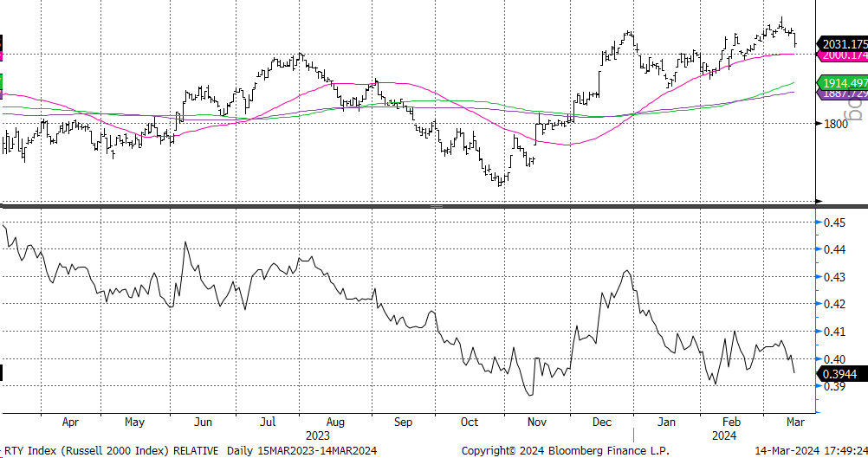The height and width of the screenshot is (458, 868).
Task: Click the 0.45 value on lower axis
Action: (835, 223)
